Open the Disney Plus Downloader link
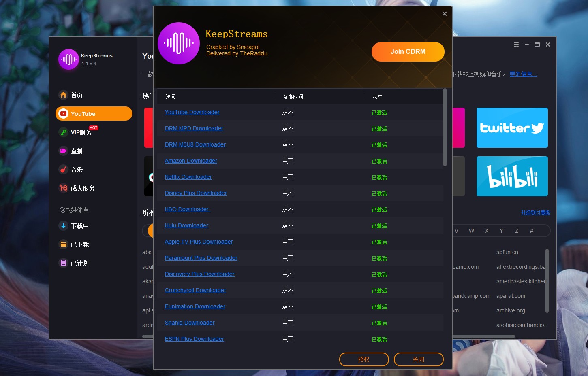 [196, 193]
